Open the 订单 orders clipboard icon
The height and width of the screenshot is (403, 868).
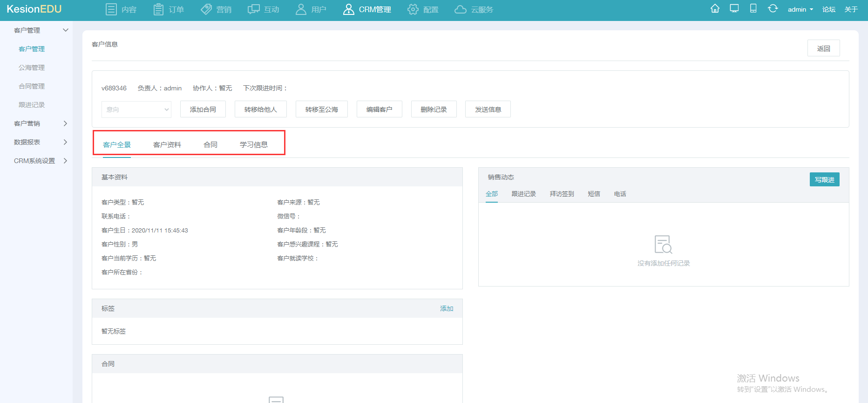tap(158, 9)
